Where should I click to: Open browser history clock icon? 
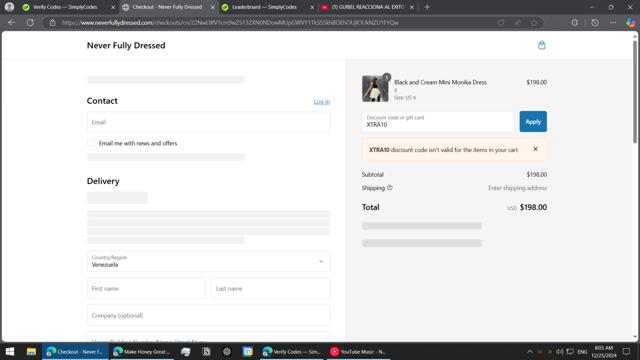[x=595, y=22]
